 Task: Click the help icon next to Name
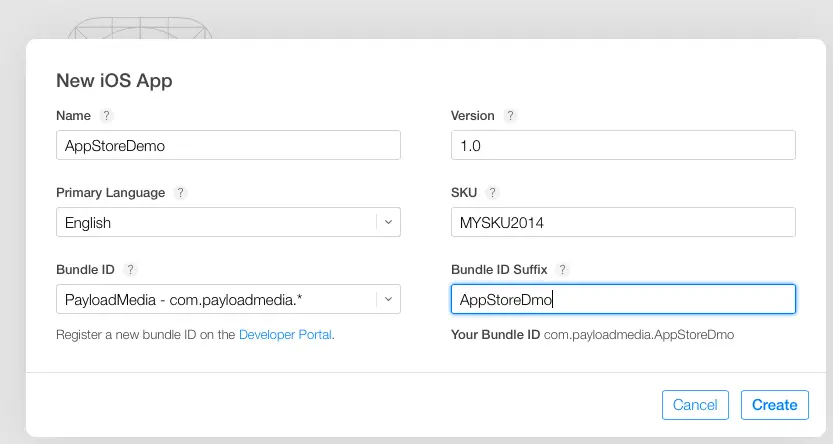[x=107, y=116]
